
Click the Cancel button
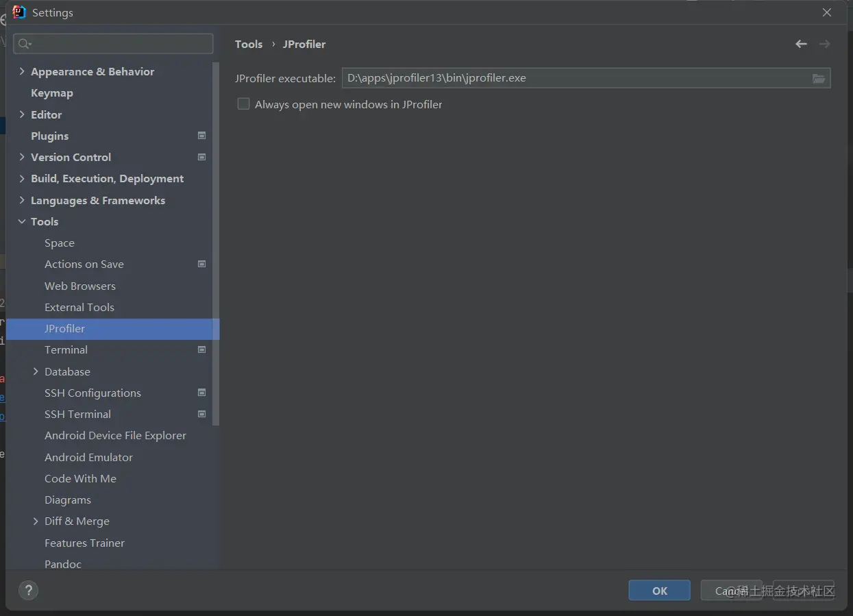pyautogui.click(x=732, y=591)
